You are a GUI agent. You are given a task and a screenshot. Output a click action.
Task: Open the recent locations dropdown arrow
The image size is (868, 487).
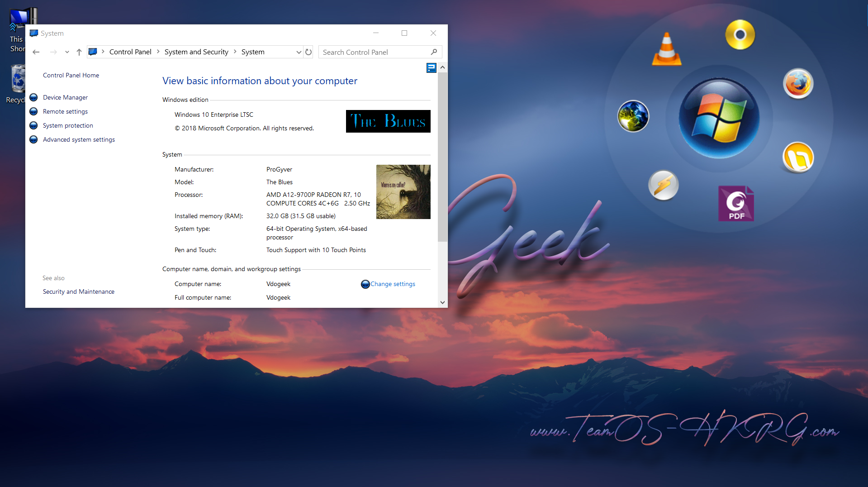(67, 52)
